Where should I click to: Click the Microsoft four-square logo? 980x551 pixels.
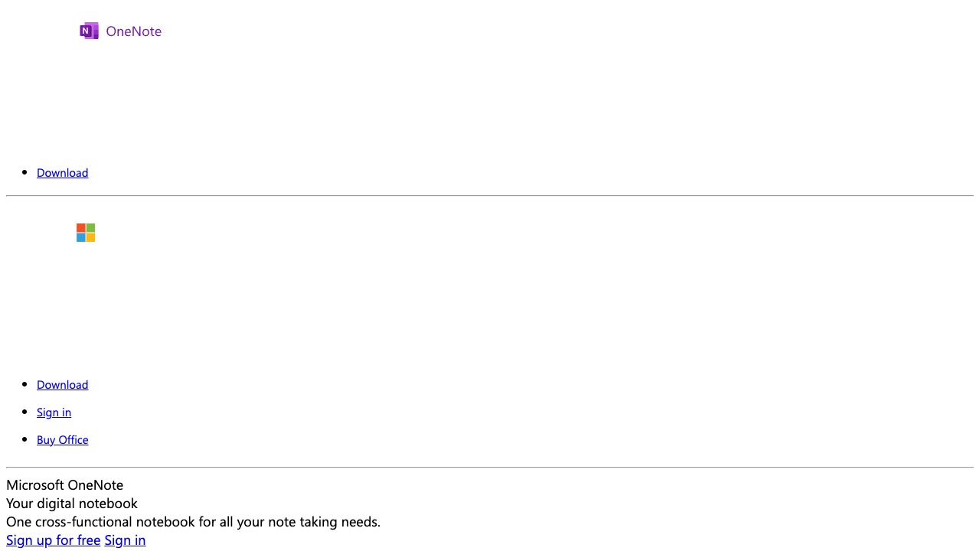point(86,233)
